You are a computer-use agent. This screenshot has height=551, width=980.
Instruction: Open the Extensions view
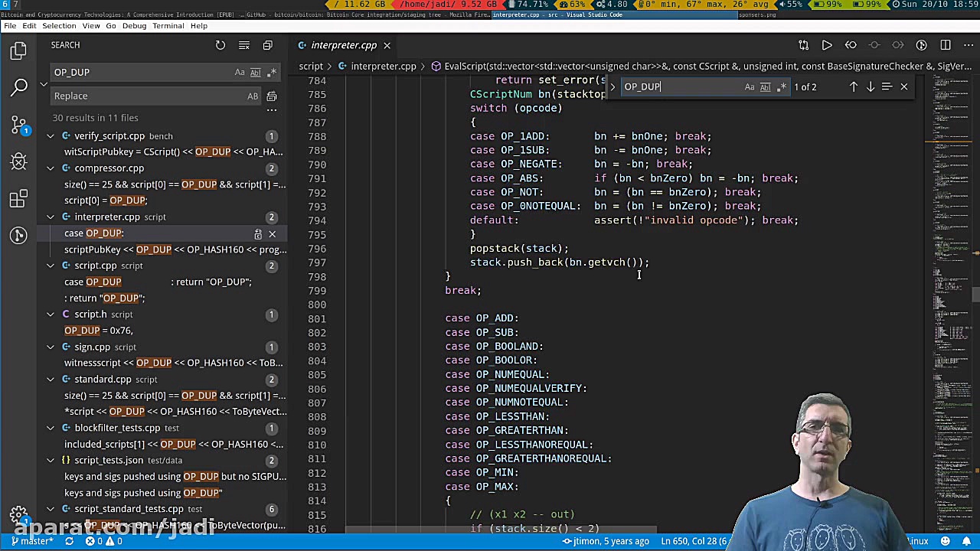pos(18,199)
